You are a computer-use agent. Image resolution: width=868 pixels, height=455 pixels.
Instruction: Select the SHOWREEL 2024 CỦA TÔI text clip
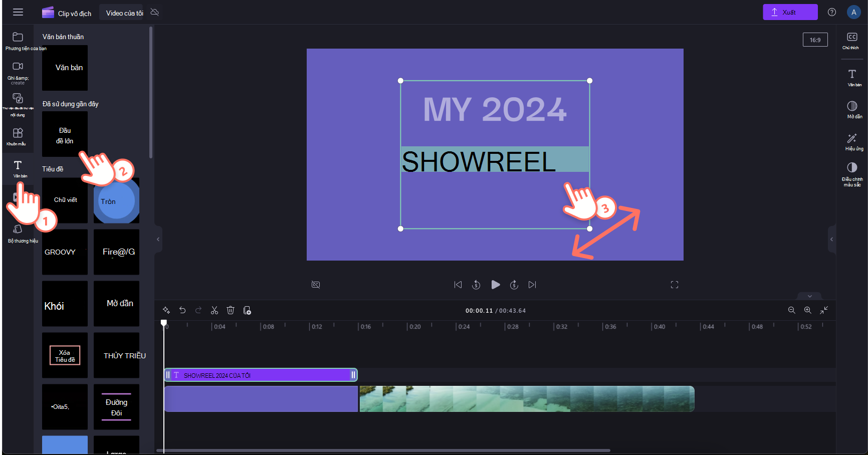pyautogui.click(x=261, y=375)
